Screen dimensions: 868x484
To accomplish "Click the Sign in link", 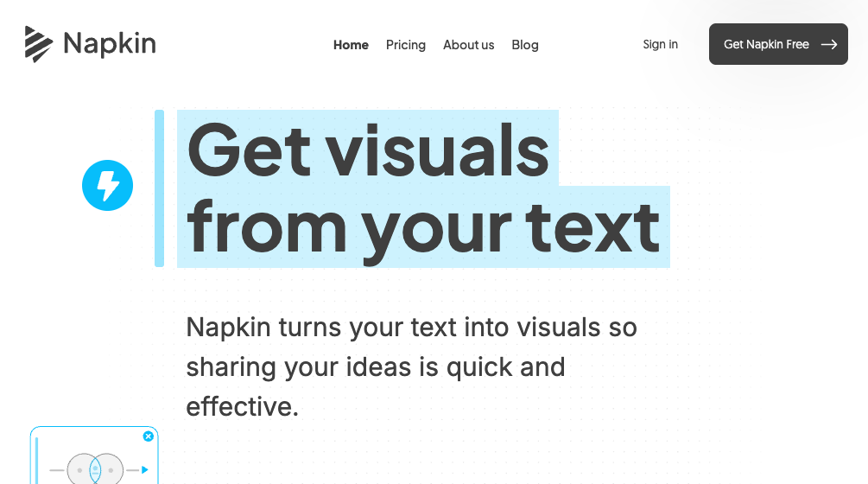I will pyautogui.click(x=660, y=45).
